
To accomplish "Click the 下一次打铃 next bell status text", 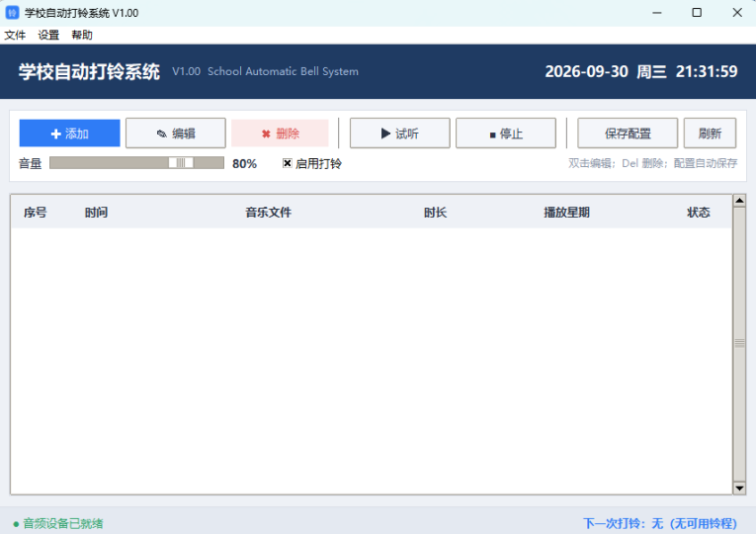I will click(x=660, y=523).
